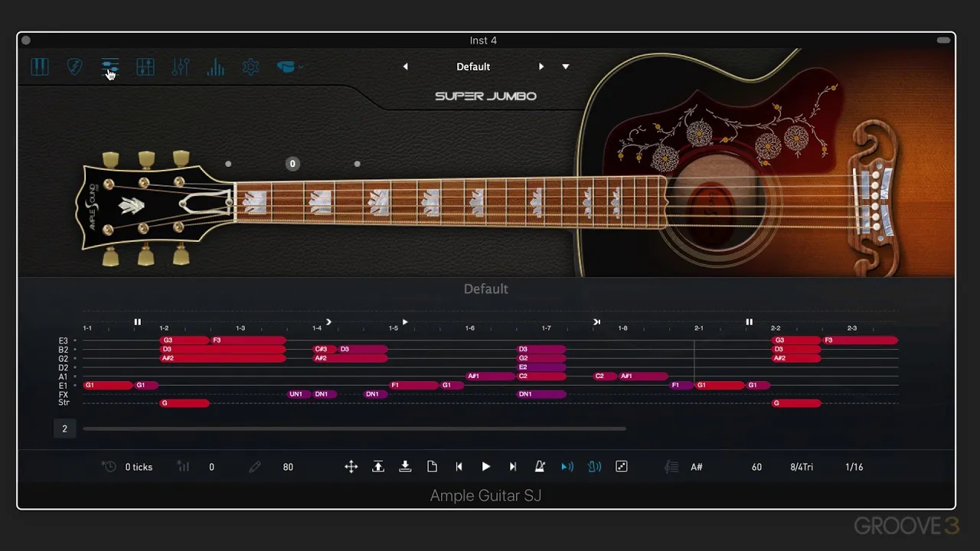The image size is (980, 551).
Task: Open the mixer faders icon
Action: (181, 67)
